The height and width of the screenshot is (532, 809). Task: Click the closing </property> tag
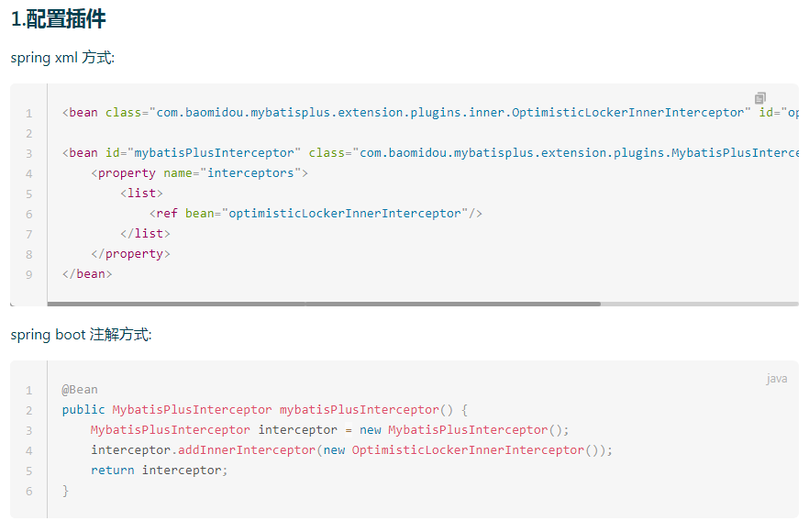click(x=130, y=254)
